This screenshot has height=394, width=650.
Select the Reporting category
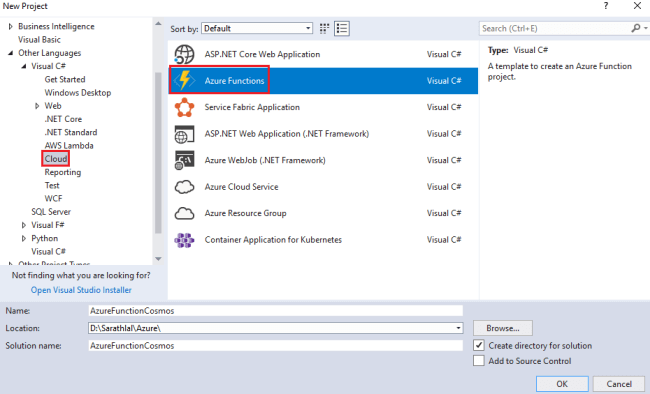click(x=63, y=172)
